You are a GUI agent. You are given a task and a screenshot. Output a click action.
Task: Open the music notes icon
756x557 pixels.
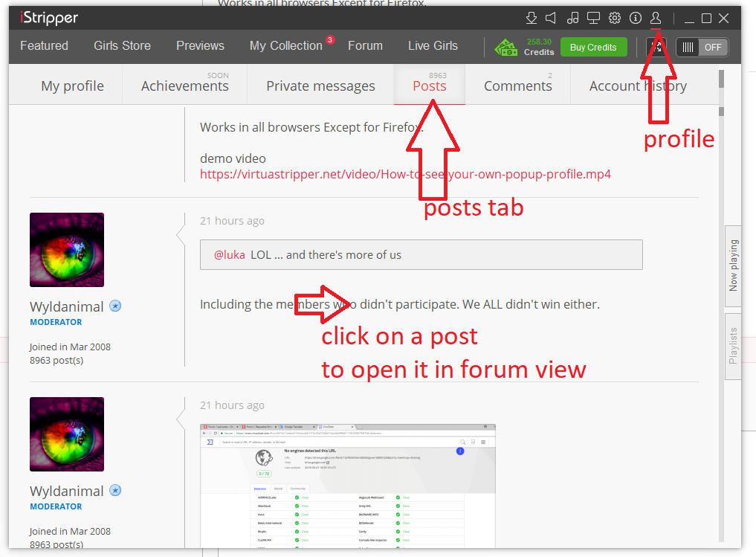pyautogui.click(x=572, y=18)
